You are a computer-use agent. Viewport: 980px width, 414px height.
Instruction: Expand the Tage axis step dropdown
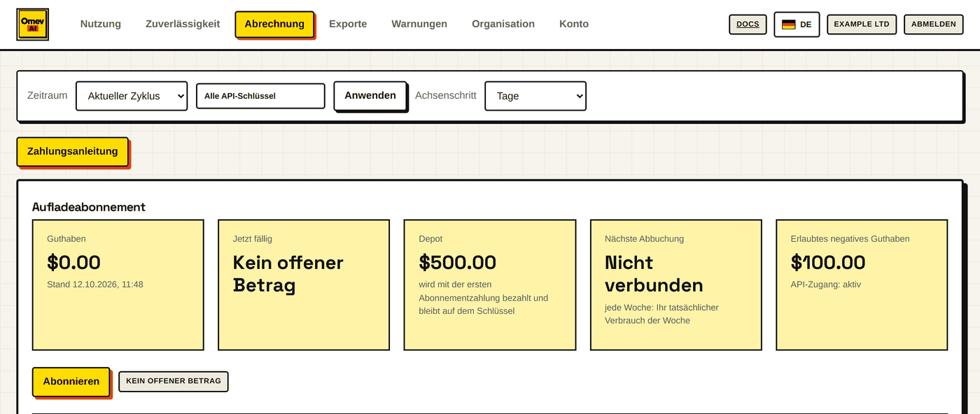535,96
